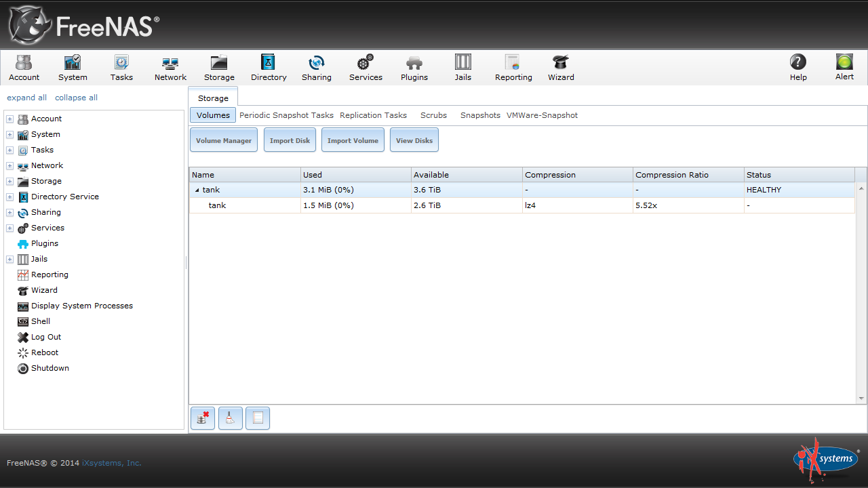Viewport: 868px width, 488px height.
Task: Open Tasks in the top toolbar
Action: coord(121,68)
